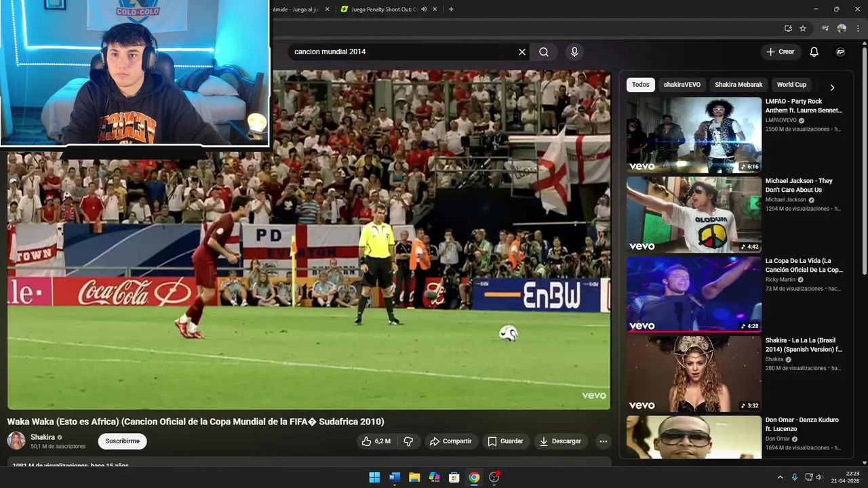The image size is (868, 488).
Task: Click the Descargar button
Action: click(561, 441)
